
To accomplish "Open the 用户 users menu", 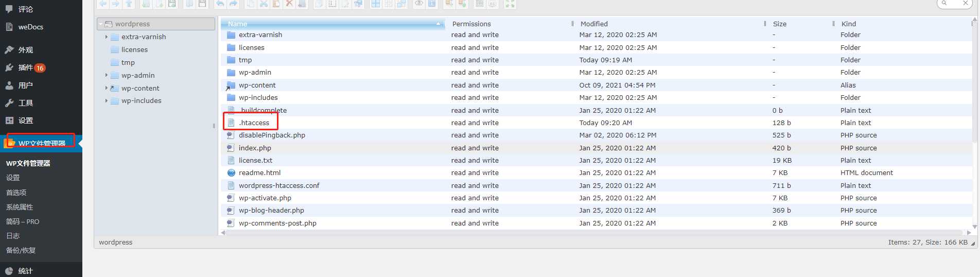I will point(25,85).
